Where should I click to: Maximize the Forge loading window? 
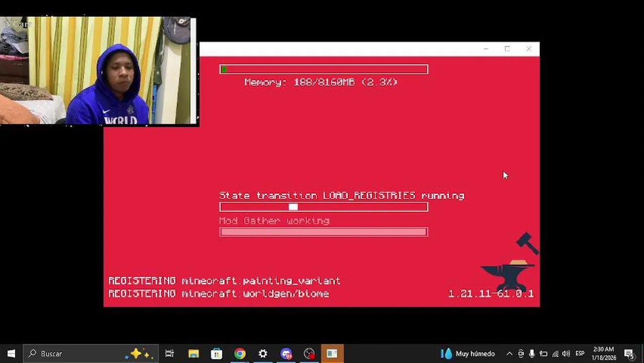click(507, 49)
